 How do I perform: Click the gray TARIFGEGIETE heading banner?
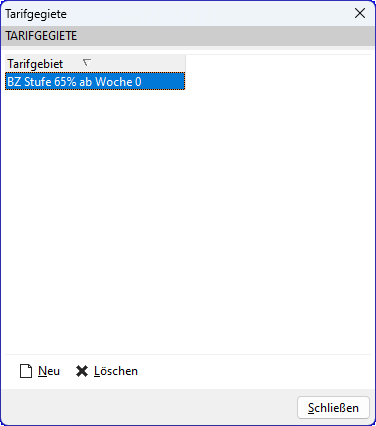tap(188, 36)
